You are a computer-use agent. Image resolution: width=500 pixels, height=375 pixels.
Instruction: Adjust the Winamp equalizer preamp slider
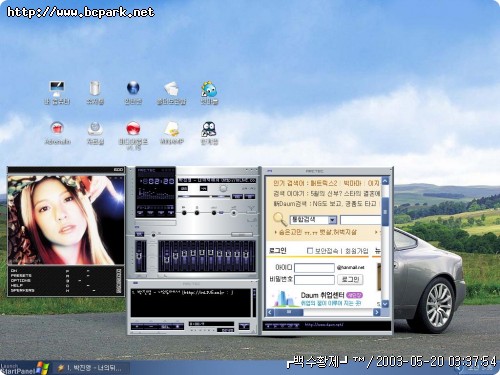(139, 256)
